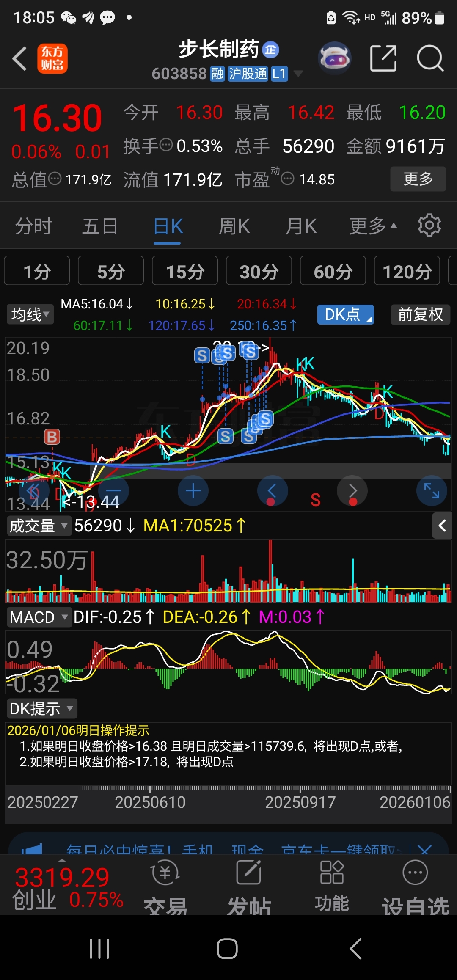The width and height of the screenshot is (457, 980).
Task: Switch to 月K monthly chart tab
Action: pyautogui.click(x=301, y=226)
